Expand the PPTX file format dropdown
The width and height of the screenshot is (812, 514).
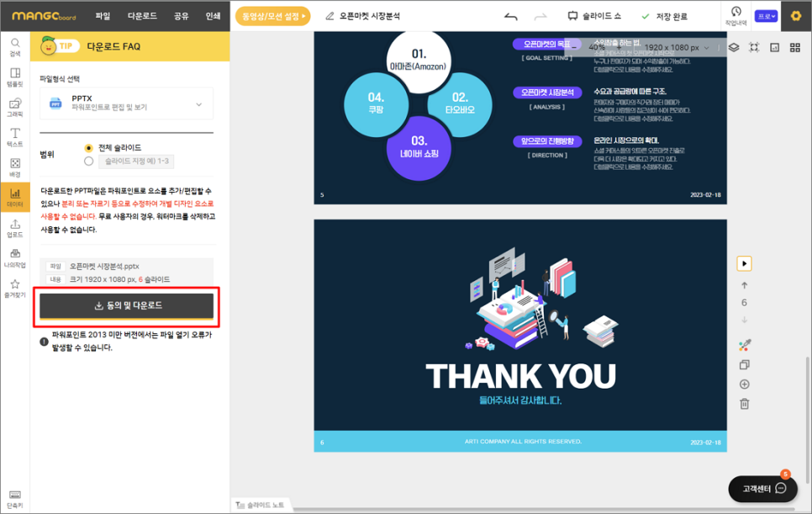coord(126,103)
